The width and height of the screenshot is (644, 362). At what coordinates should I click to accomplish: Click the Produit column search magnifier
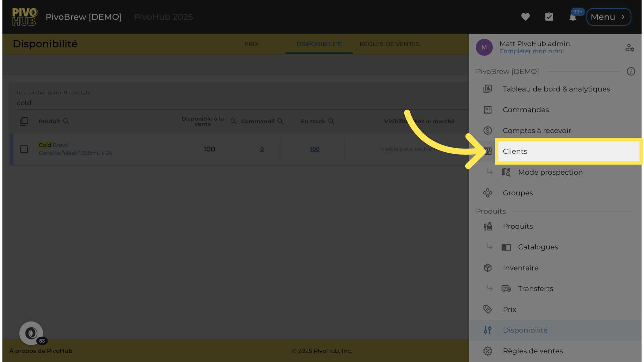click(x=66, y=121)
